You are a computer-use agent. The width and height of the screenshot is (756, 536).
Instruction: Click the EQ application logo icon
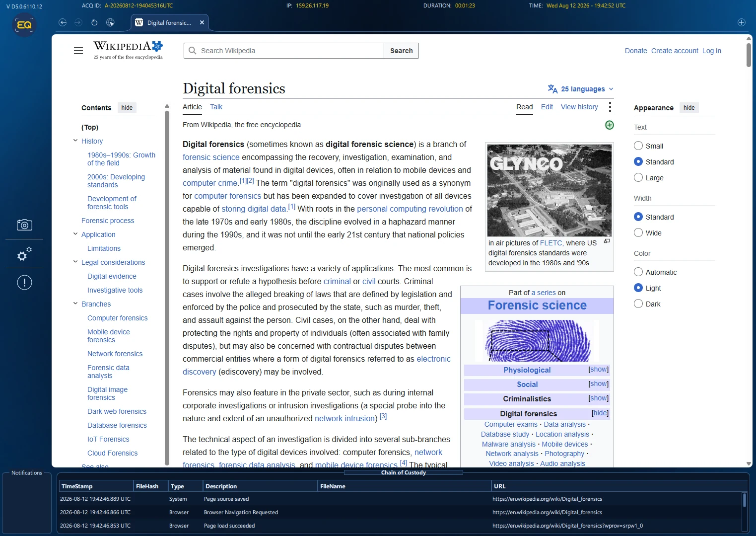coord(24,25)
